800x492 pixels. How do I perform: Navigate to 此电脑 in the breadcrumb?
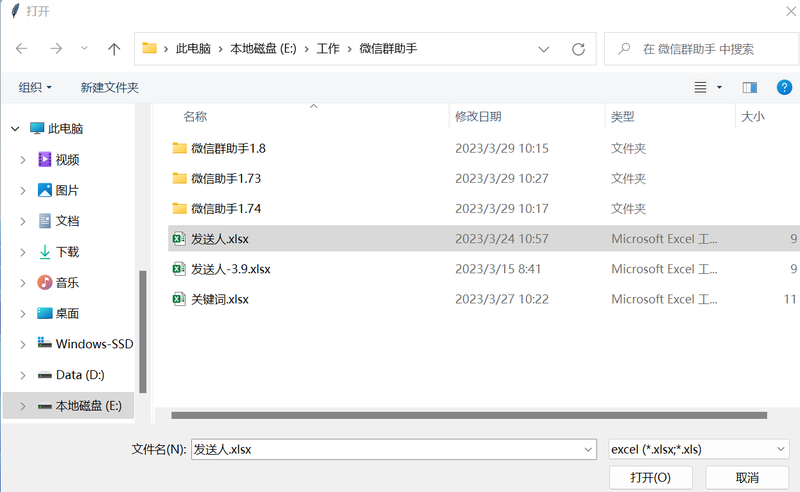tap(193, 48)
